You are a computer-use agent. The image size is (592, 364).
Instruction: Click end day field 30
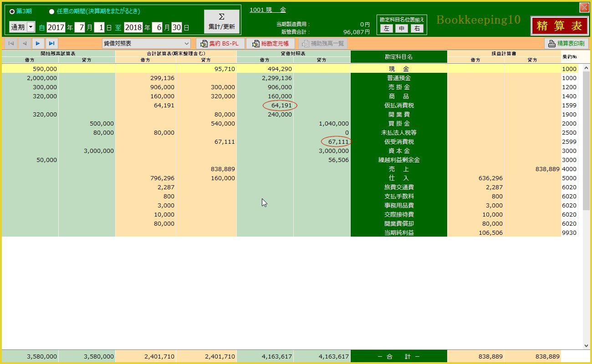177,27
